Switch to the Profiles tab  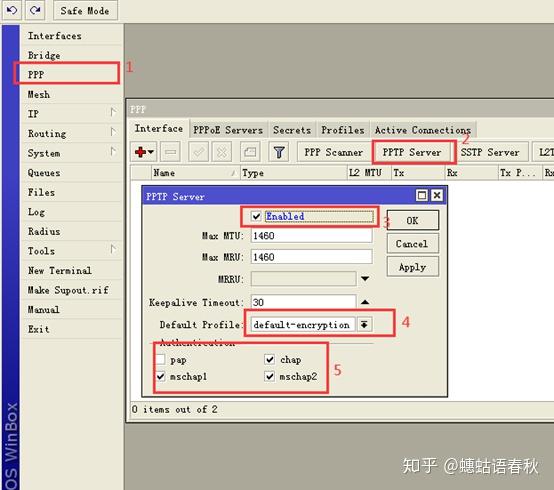[x=343, y=130]
